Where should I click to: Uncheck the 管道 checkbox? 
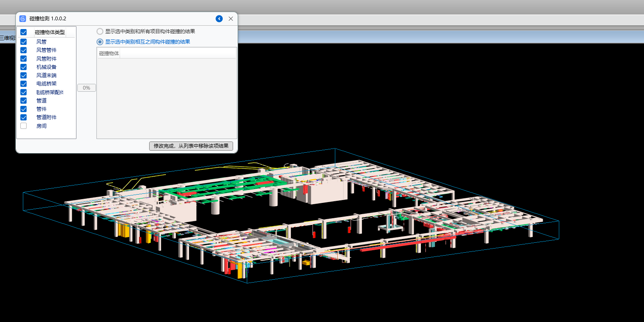(24, 100)
